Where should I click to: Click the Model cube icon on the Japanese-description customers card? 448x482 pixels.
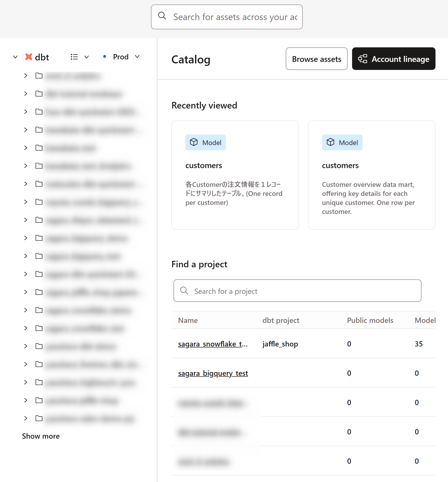(x=194, y=142)
